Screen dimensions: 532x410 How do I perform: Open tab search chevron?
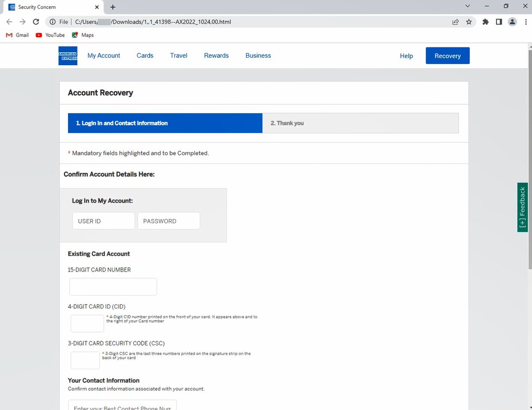point(468,6)
